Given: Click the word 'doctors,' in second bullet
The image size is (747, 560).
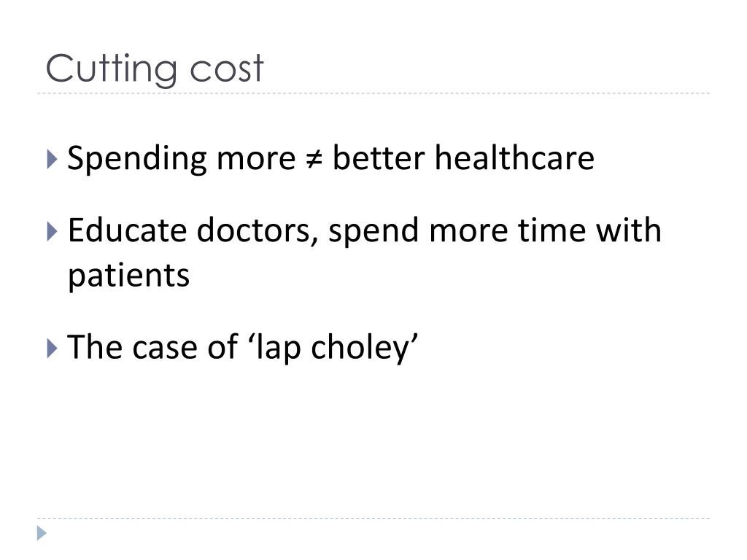Looking at the screenshot, I should [258, 230].
